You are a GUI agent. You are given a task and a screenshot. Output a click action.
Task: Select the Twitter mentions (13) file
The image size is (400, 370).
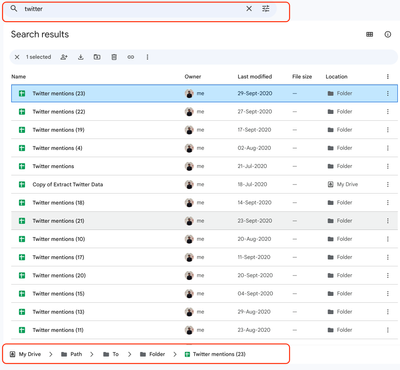click(204, 312)
